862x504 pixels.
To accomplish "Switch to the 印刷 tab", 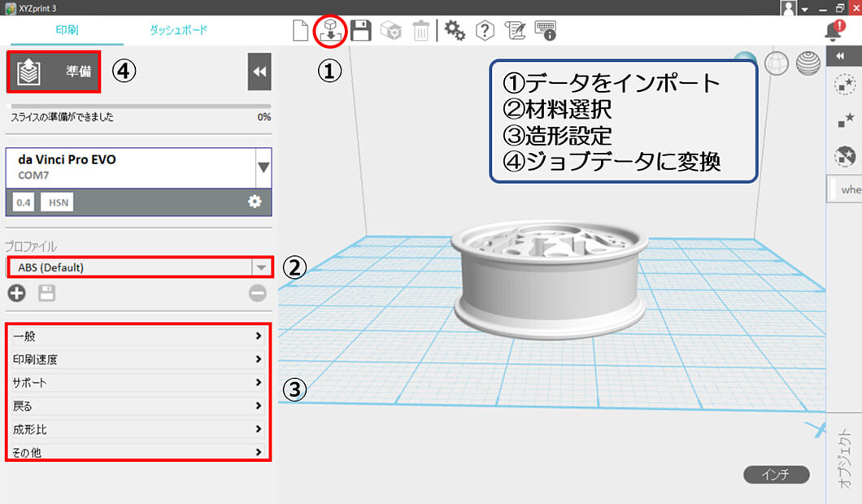I will click(67, 30).
